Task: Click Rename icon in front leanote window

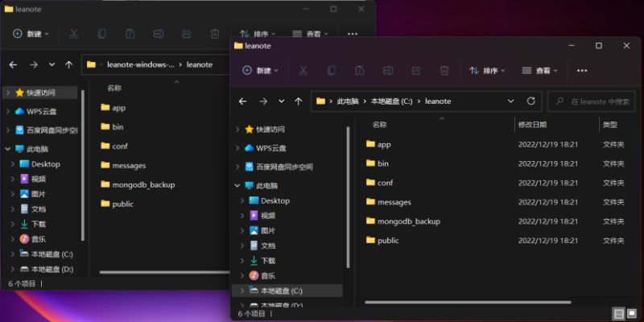Action: (388, 71)
